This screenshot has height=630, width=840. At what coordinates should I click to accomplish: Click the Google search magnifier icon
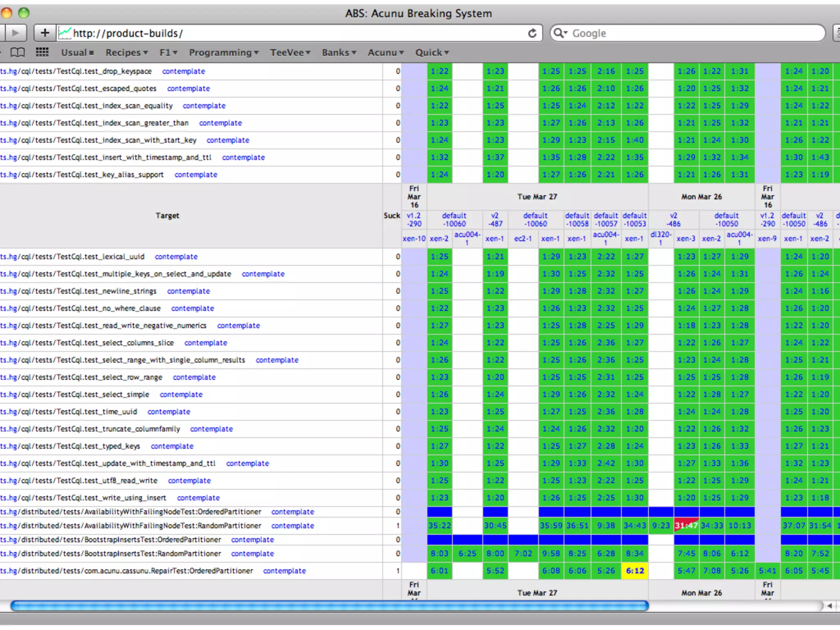(559, 33)
